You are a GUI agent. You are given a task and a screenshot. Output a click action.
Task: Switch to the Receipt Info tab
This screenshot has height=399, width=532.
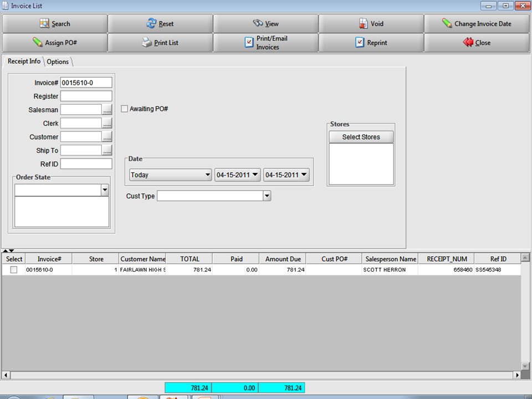pos(24,61)
